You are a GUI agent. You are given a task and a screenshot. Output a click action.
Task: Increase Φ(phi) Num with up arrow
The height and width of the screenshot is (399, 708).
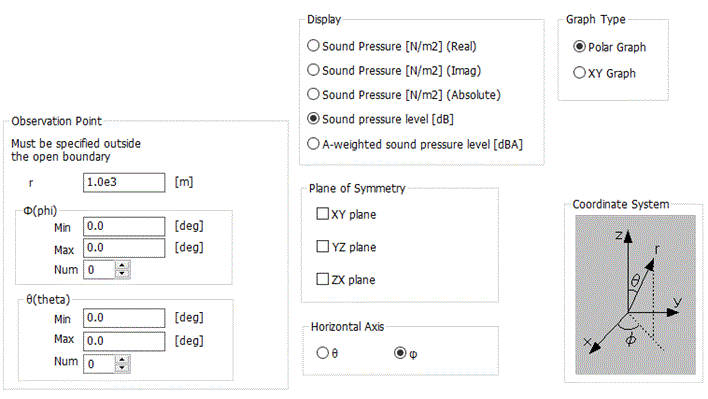pyautogui.click(x=122, y=265)
